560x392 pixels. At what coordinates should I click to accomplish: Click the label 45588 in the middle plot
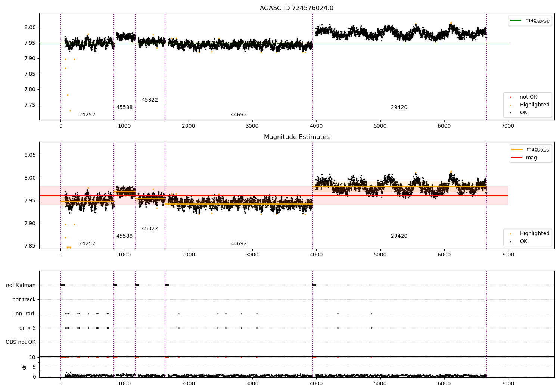tap(124, 236)
